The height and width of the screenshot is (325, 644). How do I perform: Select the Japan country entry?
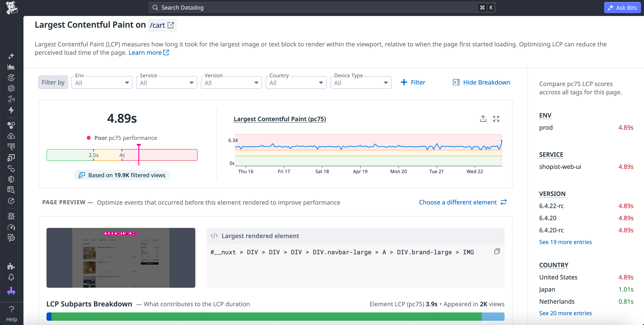pyautogui.click(x=586, y=290)
